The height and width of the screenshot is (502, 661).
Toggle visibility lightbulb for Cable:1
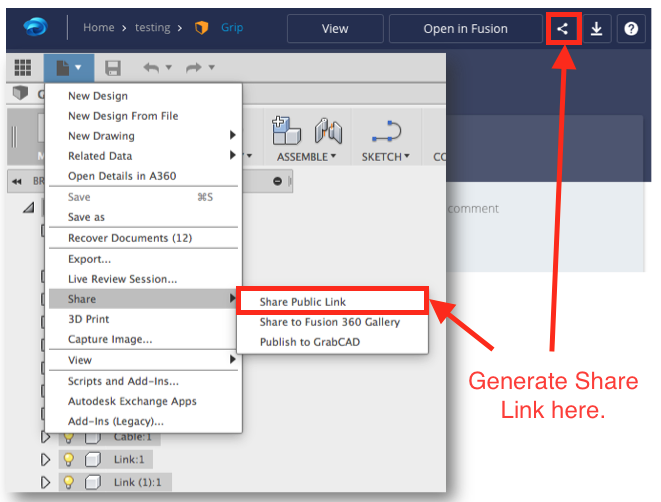pyautogui.click(x=68, y=437)
